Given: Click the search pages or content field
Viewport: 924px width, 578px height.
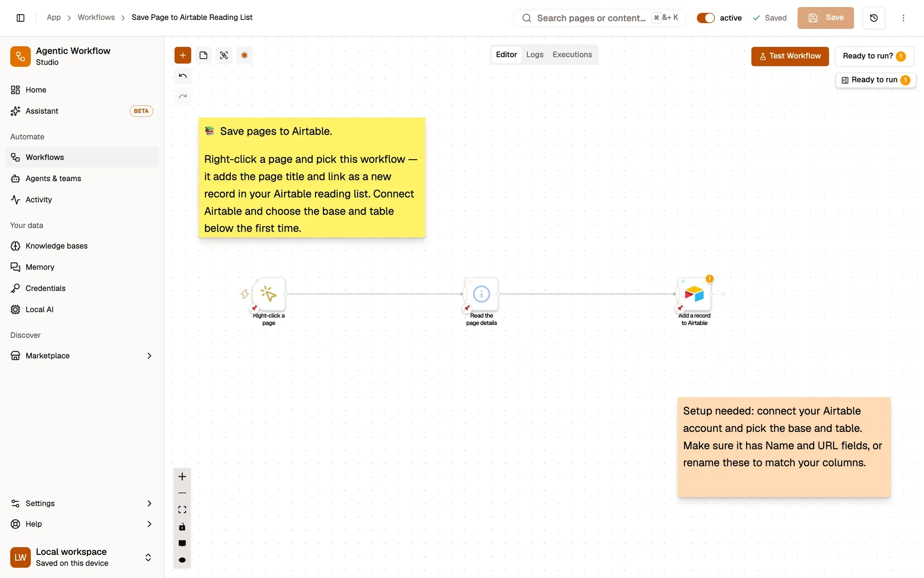Looking at the screenshot, I should point(600,18).
